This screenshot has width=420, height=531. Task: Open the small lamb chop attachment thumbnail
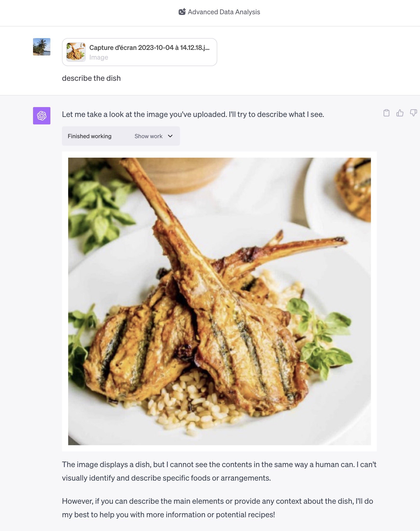76,52
